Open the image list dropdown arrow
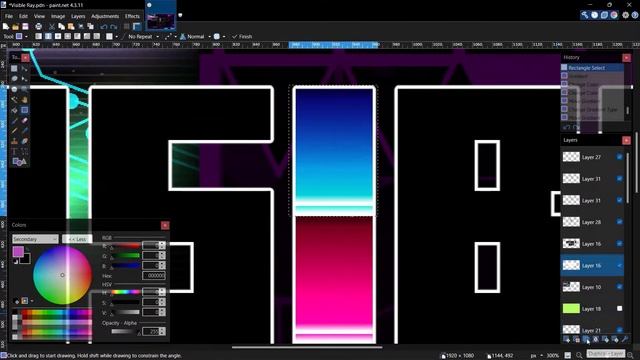 [x=180, y=16]
